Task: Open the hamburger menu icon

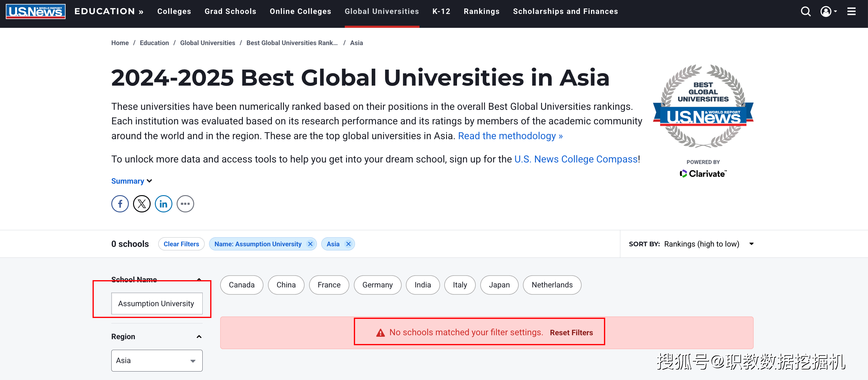Action: [x=851, y=11]
